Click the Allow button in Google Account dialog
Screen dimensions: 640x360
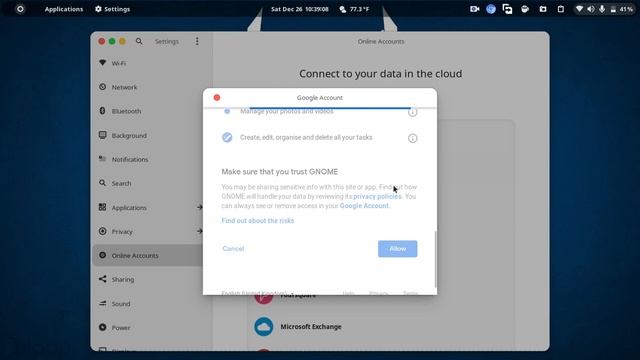[398, 249]
